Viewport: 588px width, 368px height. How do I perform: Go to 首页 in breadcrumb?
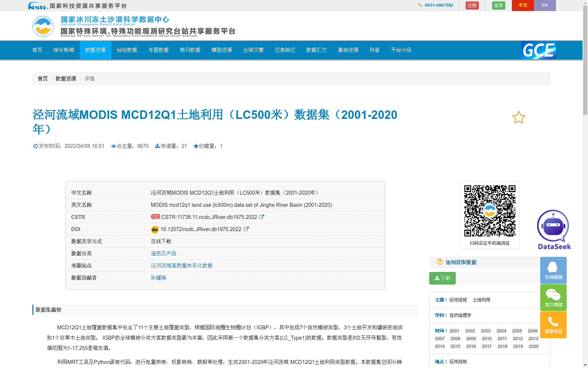[x=43, y=79]
